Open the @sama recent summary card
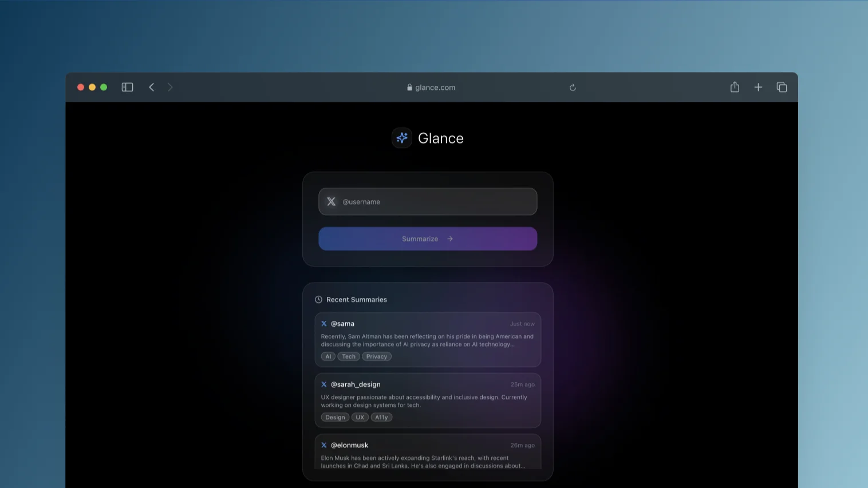Viewport: 868px width, 488px height. click(x=428, y=339)
